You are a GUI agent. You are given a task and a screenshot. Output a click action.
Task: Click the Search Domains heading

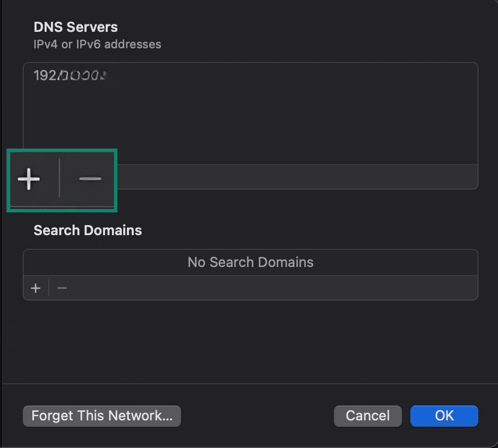click(88, 230)
